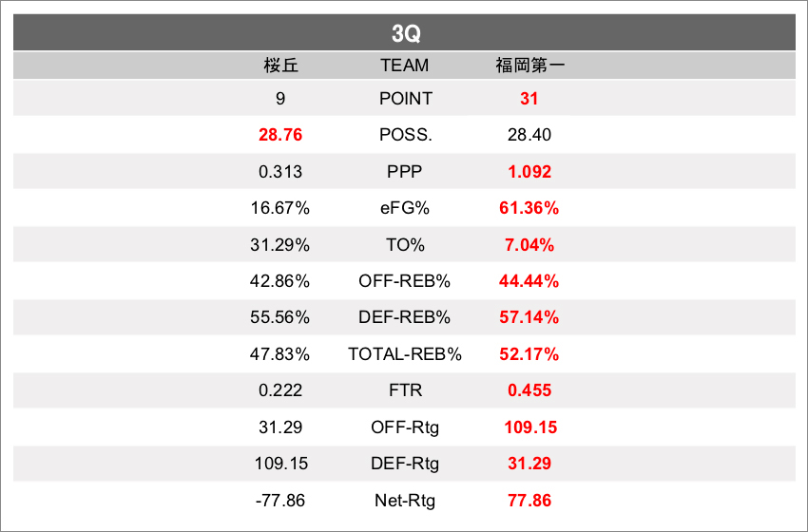
Task: Click the DEF-REB% row label
Action: 405,317
